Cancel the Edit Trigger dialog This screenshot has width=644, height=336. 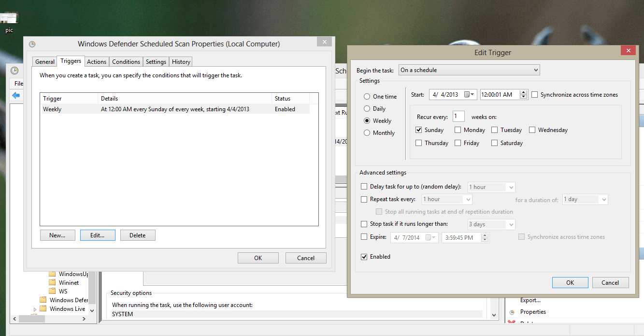[x=610, y=283]
